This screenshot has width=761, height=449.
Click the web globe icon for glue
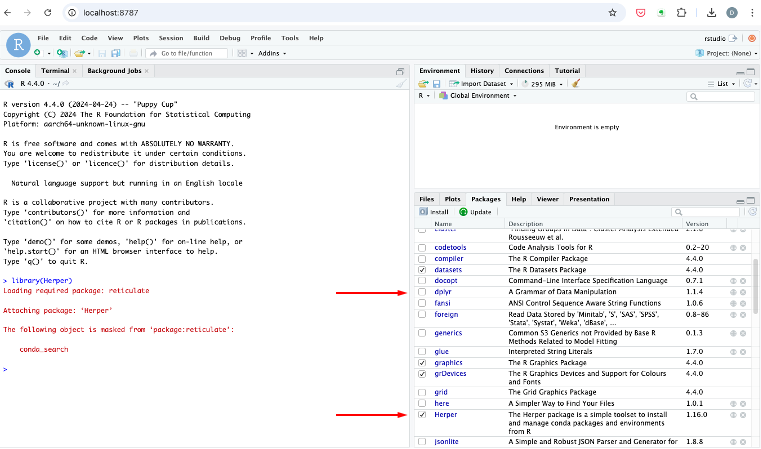point(733,351)
